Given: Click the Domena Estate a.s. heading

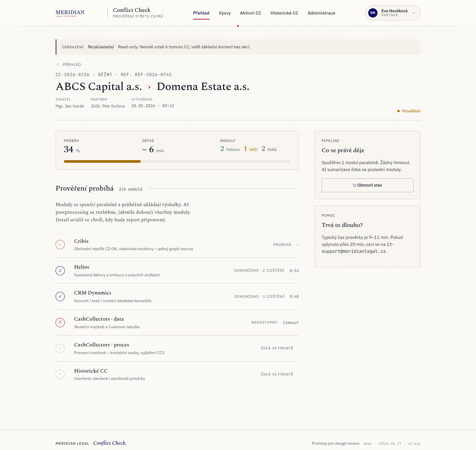Looking at the screenshot, I should point(203,87).
